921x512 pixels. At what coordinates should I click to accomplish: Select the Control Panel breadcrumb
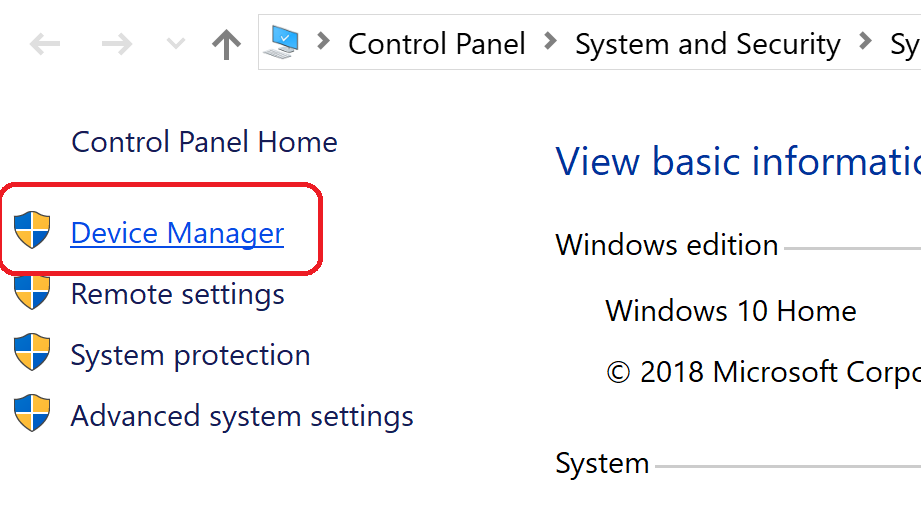[x=436, y=44]
